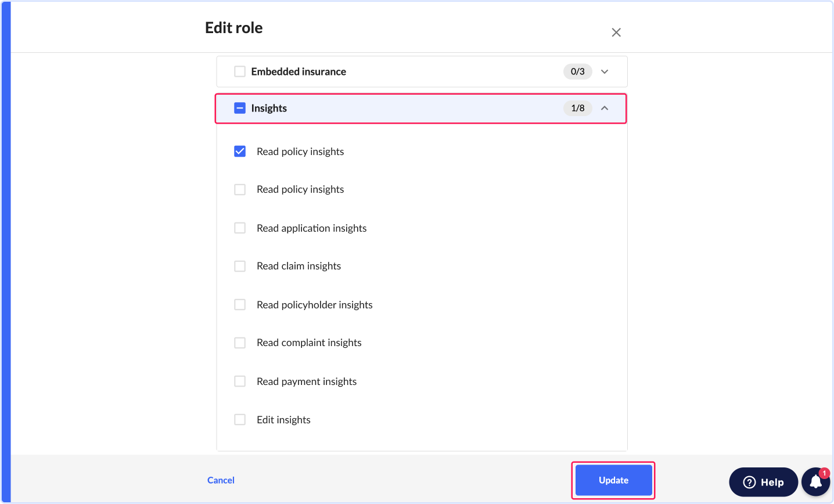
Task: Open notifications bell icon
Action: click(x=815, y=482)
